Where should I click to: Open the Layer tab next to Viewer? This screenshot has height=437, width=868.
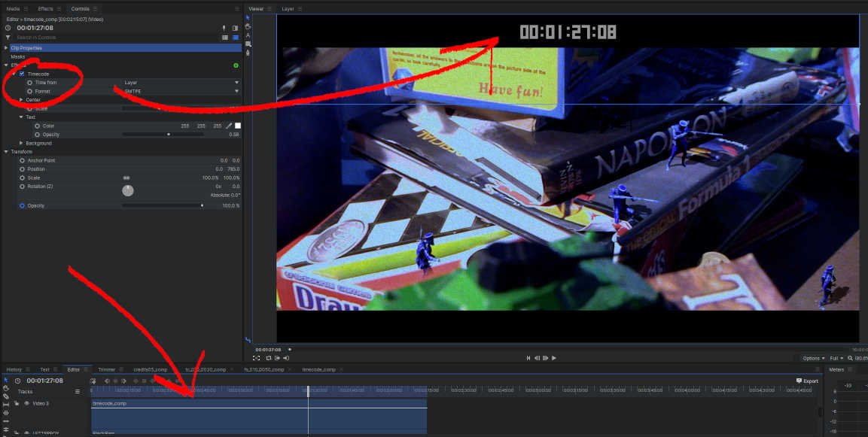pyautogui.click(x=288, y=9)
